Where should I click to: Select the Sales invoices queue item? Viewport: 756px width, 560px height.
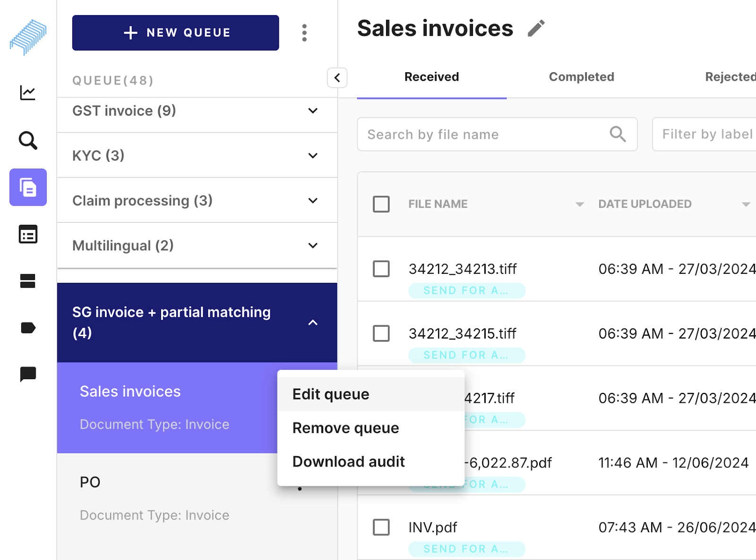coord(167,407)
